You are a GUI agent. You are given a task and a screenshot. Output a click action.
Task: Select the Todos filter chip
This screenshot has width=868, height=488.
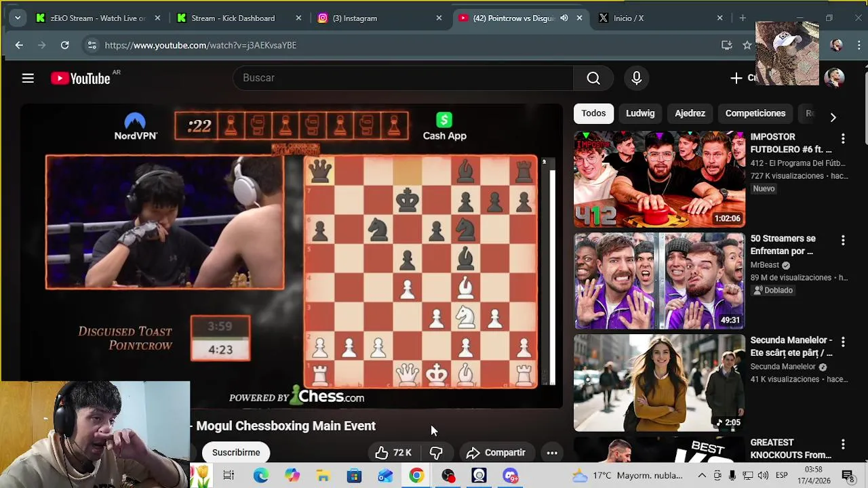(x=593, y=113)
